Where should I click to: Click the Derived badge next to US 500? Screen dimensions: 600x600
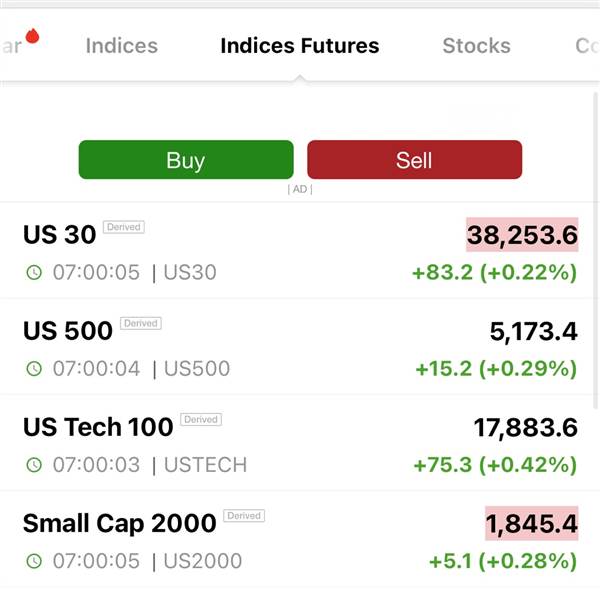pos(141,323)
